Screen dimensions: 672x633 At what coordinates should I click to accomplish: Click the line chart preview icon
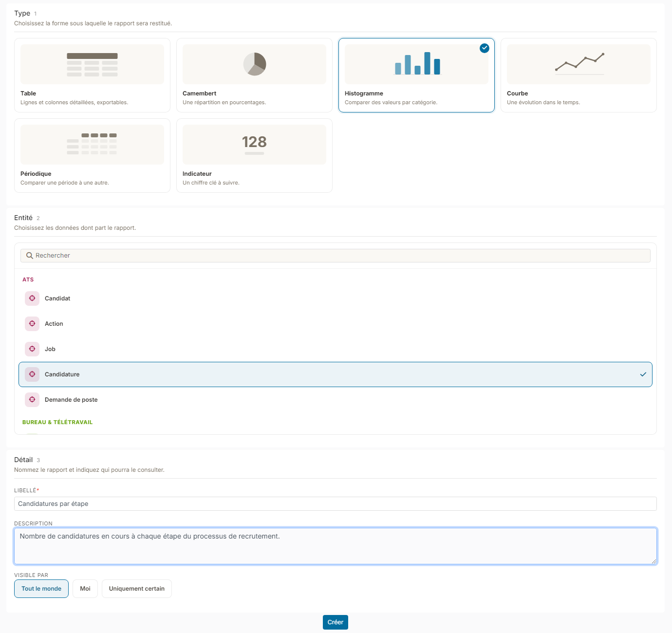[x=579, y=63]
